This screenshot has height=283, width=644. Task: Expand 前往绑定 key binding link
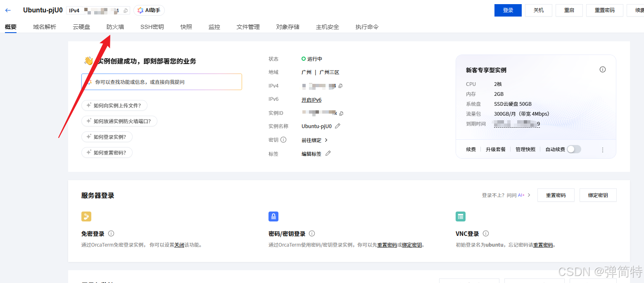click(x=314, y=140)
